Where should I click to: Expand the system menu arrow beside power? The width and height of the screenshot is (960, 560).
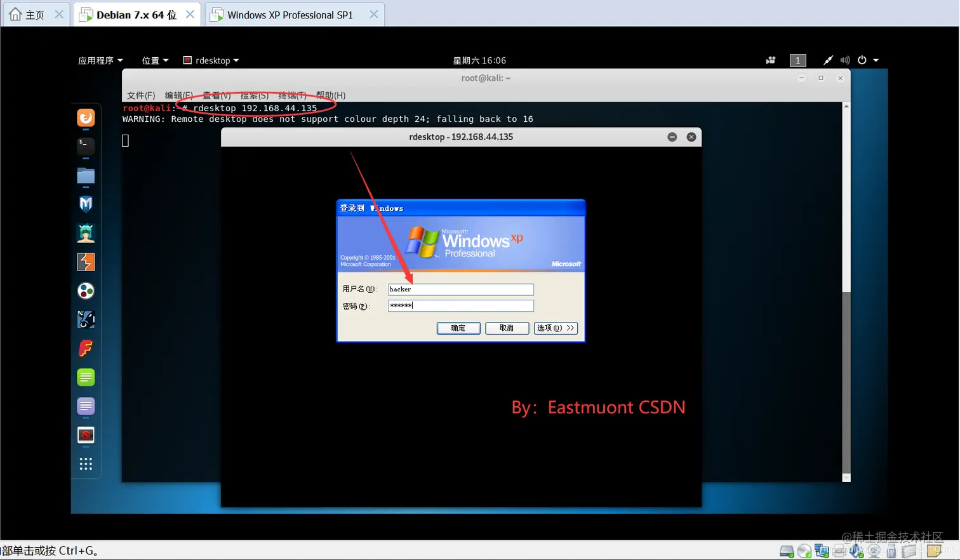(x=876, y=60)
